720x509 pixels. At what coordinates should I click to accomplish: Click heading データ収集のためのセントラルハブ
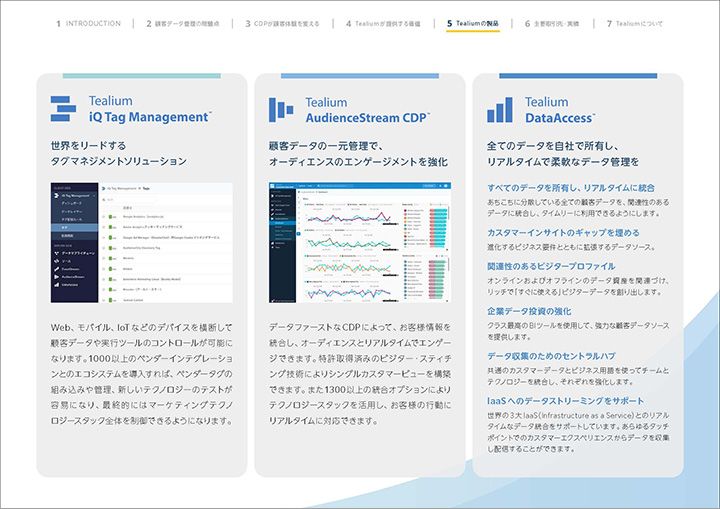click(551, 356)
